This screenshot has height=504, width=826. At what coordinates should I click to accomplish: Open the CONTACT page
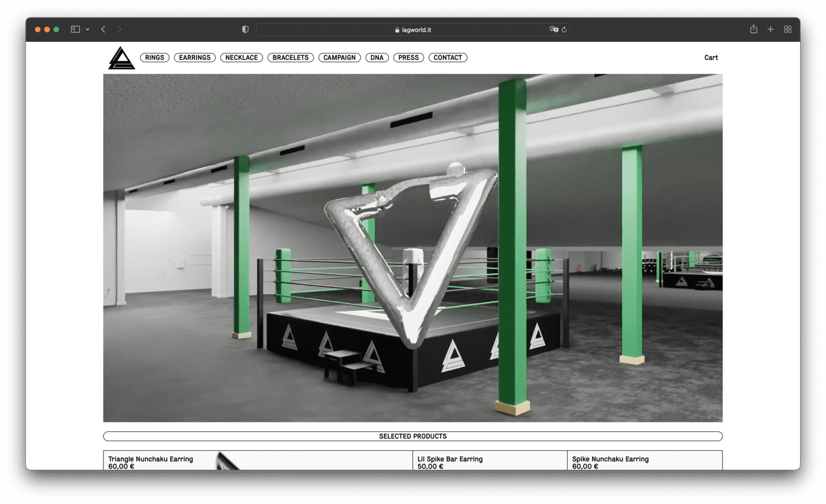448,58
